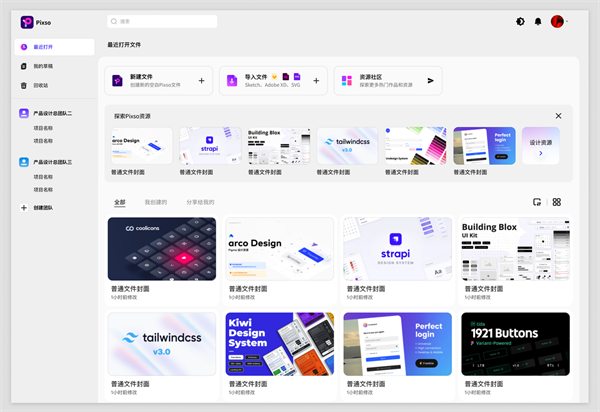Close the 探索Pixso资源 panel
This screenshot has width=600, height=412.
point(558,116)
